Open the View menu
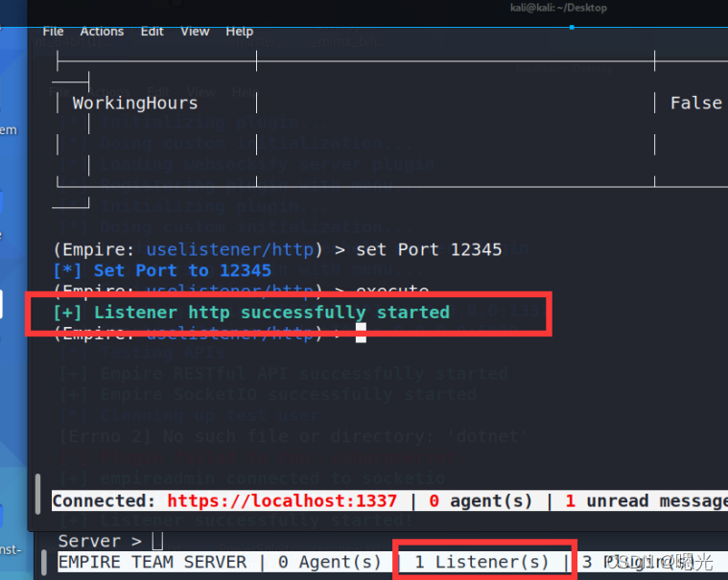This screenshot has width=728, height=580. 195,32
